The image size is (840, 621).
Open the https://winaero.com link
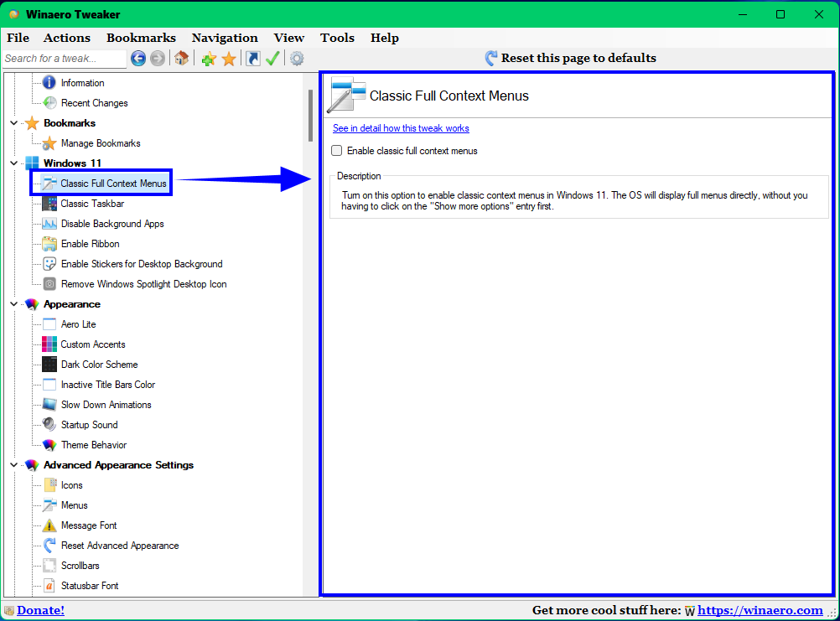760,610
